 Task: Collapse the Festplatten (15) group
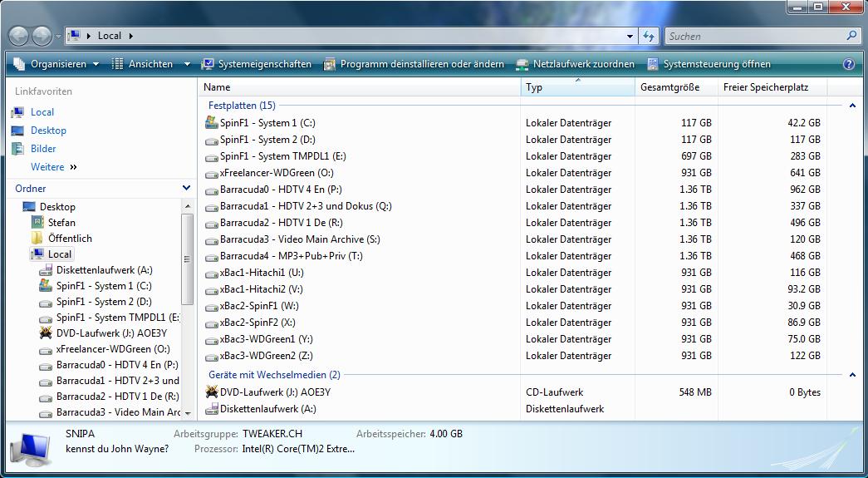tap(851, 106)
